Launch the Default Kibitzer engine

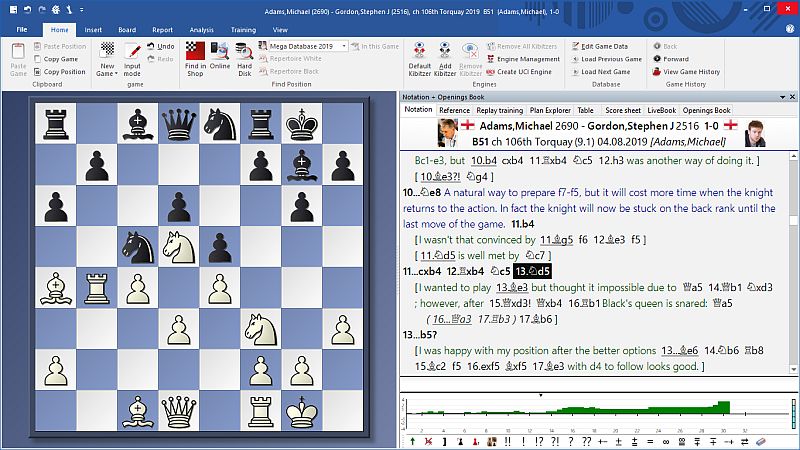419,57
